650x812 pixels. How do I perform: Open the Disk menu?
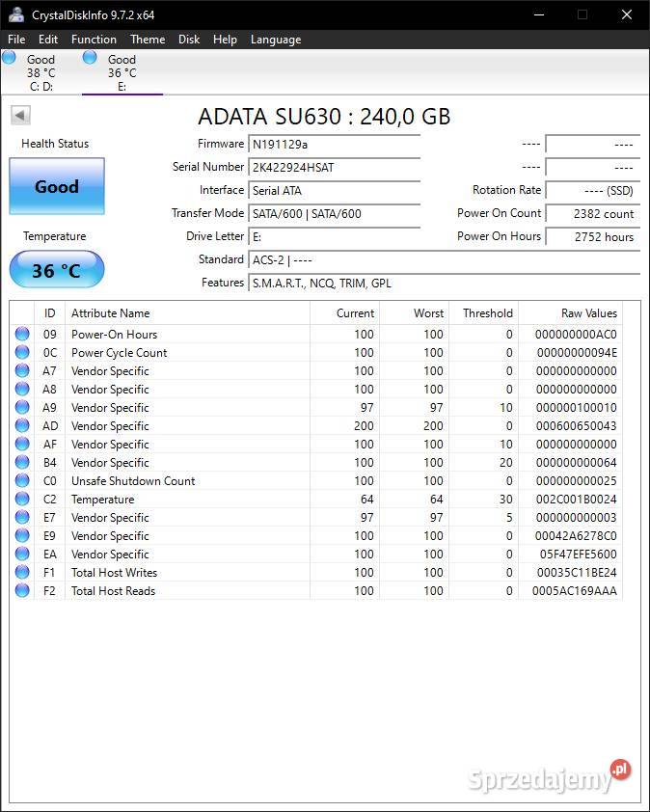pos(189,40)
